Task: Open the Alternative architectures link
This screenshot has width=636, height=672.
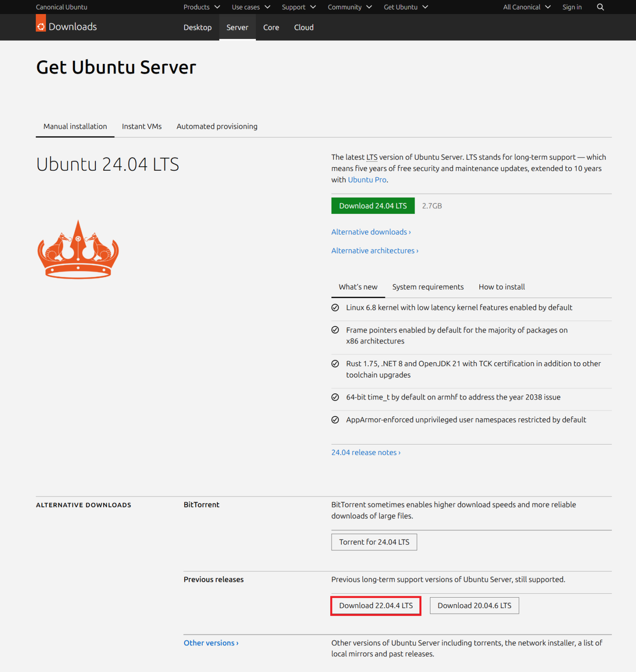Action: click(x=374, y=250)
